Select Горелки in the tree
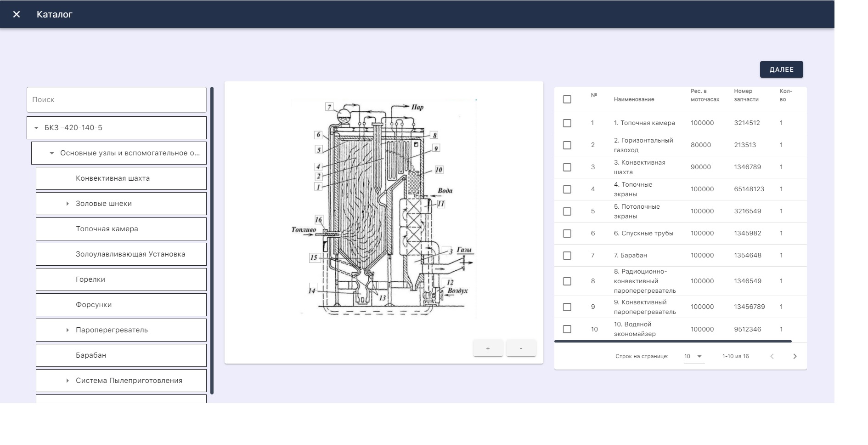The image size is (868, 445). pyautogui.click(x=121, y=280)
